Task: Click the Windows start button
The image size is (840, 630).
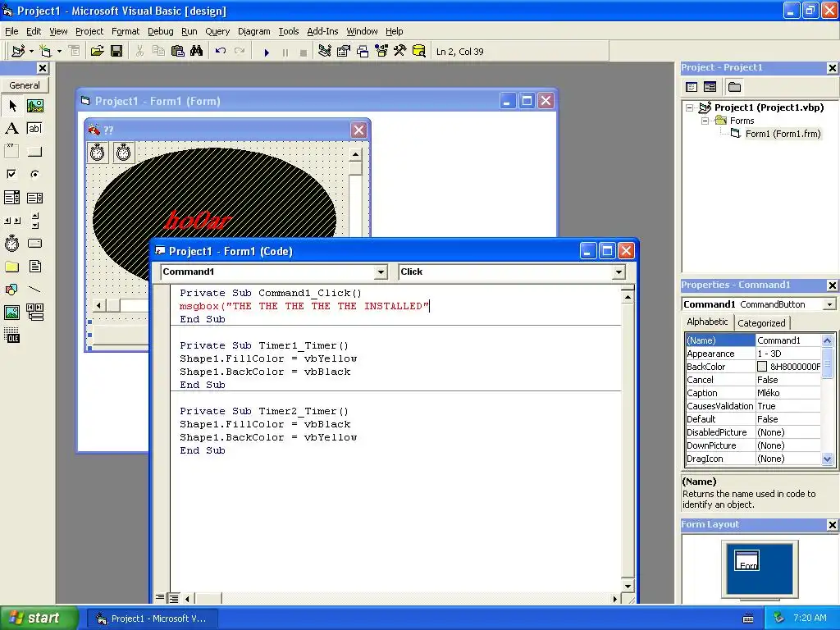Action: click(x=39, y=618)
